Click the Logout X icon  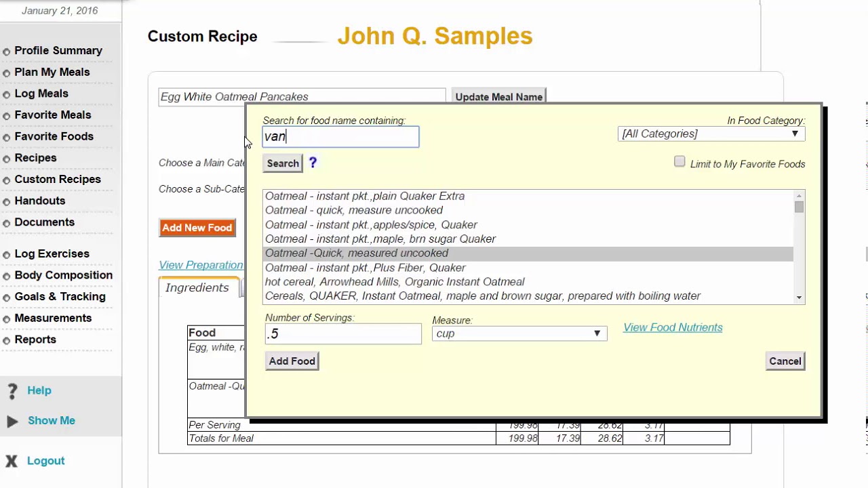click(12, 462)
